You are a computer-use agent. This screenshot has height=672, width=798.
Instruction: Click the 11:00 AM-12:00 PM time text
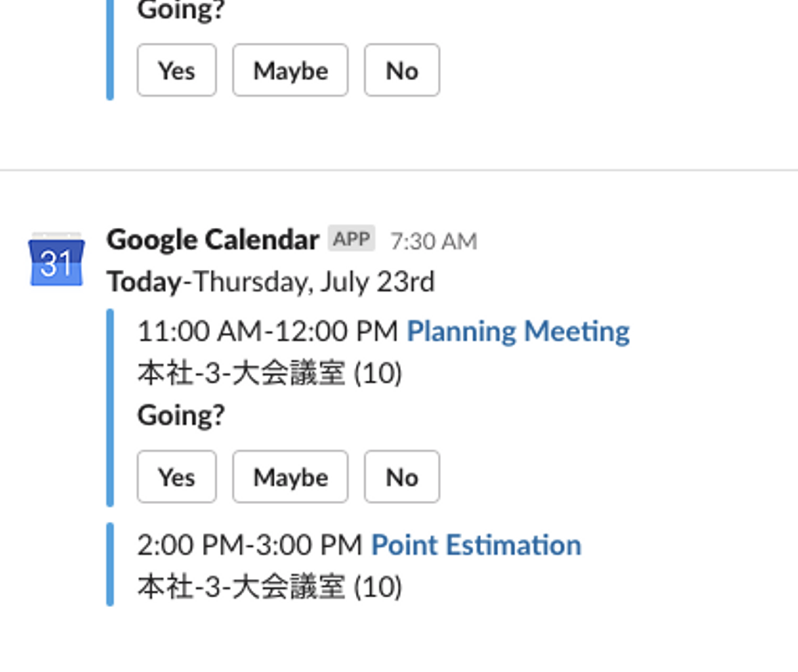point(268,332)
